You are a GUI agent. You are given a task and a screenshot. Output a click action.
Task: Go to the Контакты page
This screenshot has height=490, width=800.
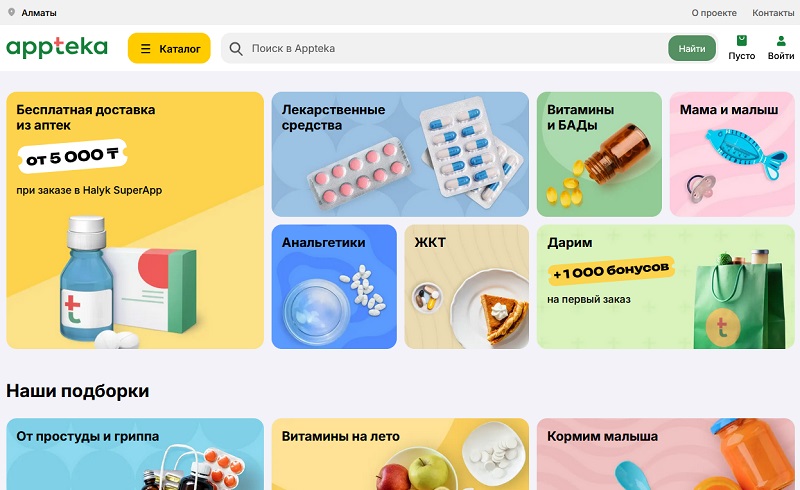773,13
